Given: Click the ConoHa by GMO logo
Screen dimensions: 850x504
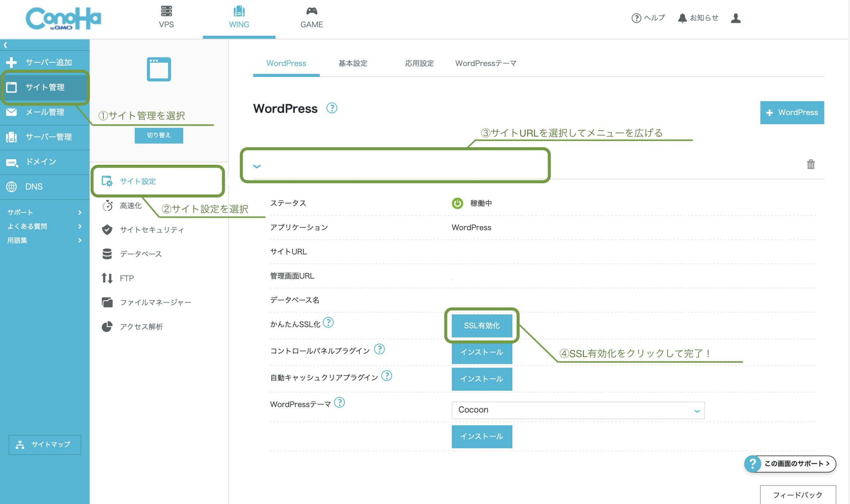Looking at the screenshot, I should tap(63, 18).
